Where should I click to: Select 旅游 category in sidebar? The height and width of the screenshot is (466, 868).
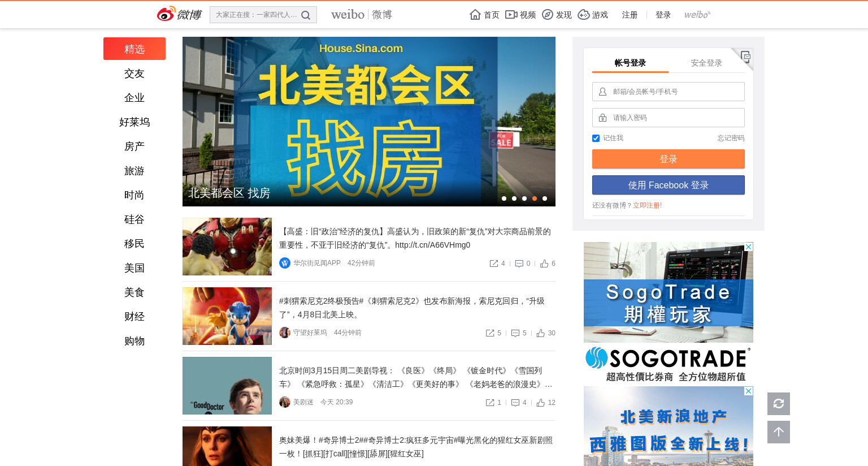(x=134, y=171)
